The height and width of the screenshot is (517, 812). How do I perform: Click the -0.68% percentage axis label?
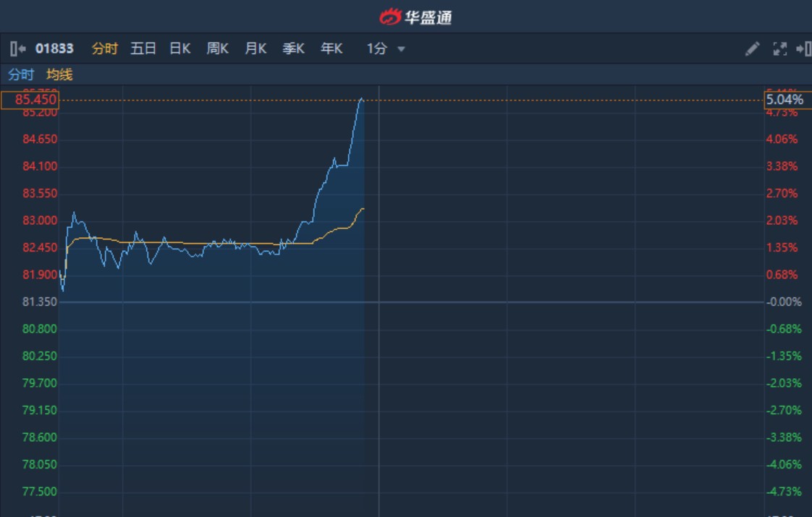point(784,328)
